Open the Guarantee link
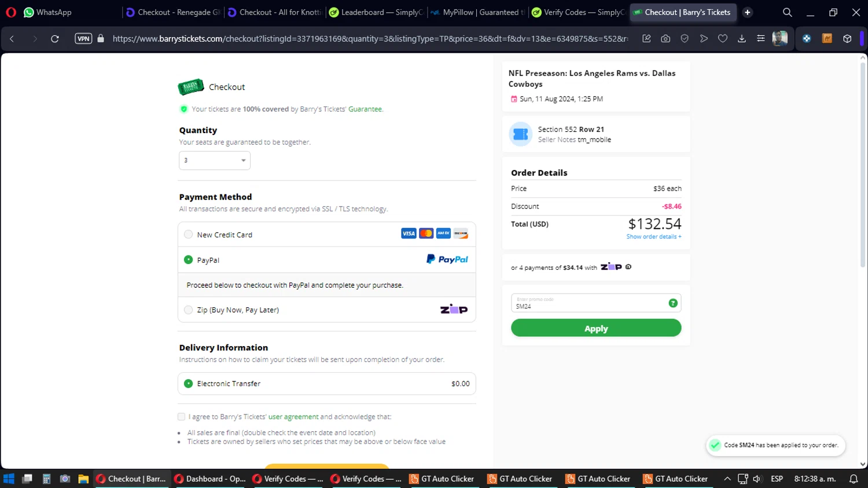This screenshot has height=488, width=868. coord(365,109)
